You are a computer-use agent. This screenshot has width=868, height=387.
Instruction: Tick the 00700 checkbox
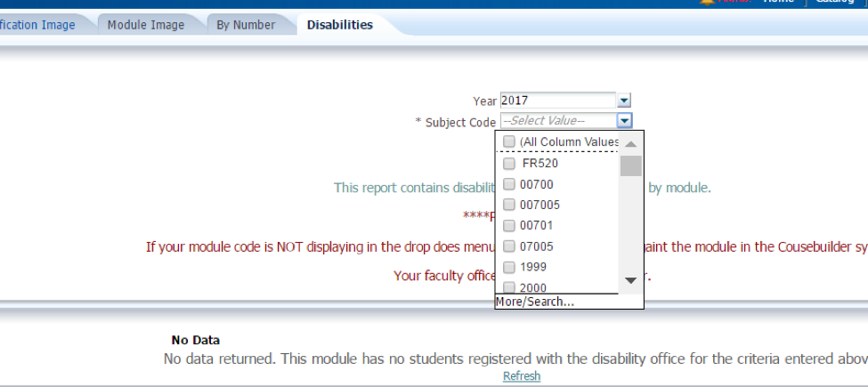(x=508, y=184)
